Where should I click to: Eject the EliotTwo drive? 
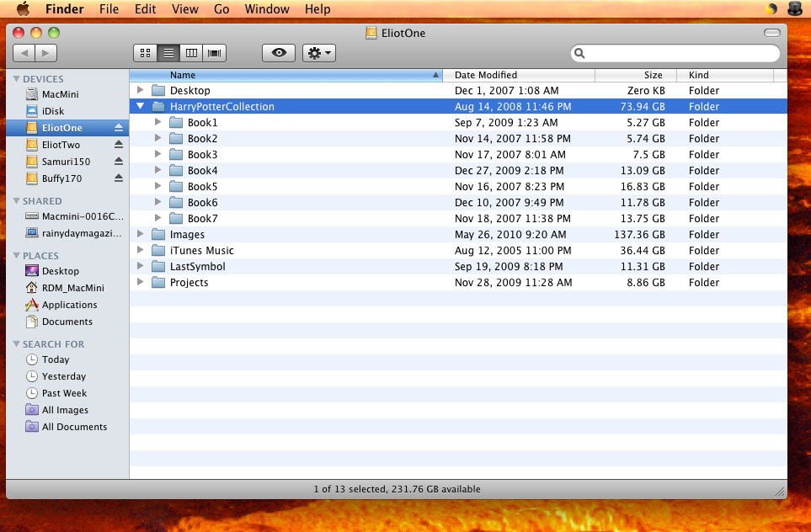pos(119,144)
